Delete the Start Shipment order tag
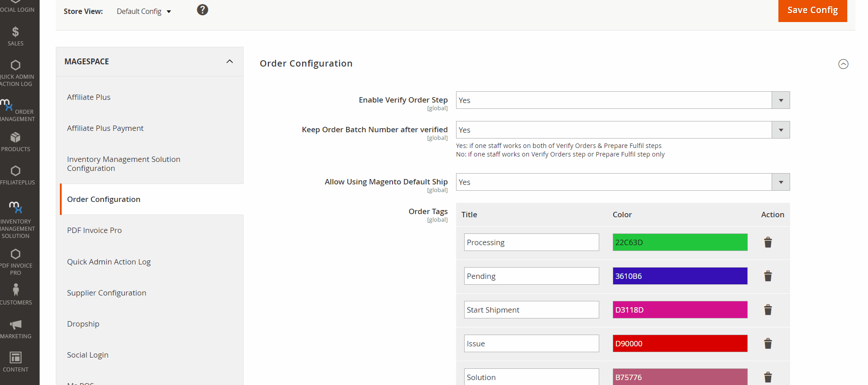This screenshot has width=868, height=385. pyautogui.click(x=768, y=310)
